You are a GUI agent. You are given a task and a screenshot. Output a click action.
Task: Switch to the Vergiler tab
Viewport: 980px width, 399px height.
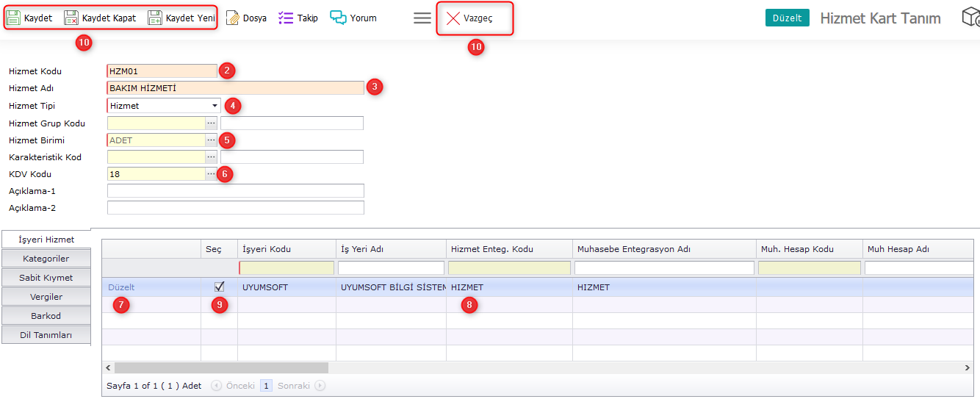pos(46,297)
